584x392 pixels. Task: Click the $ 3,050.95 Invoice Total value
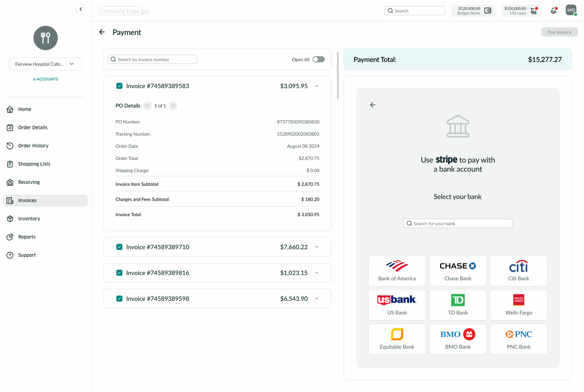[308, 214]
